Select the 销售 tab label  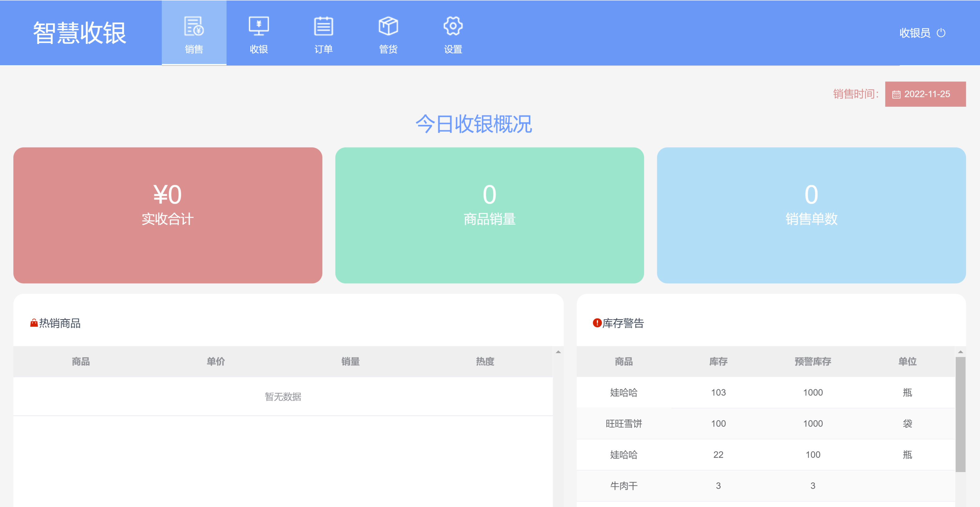194,49
